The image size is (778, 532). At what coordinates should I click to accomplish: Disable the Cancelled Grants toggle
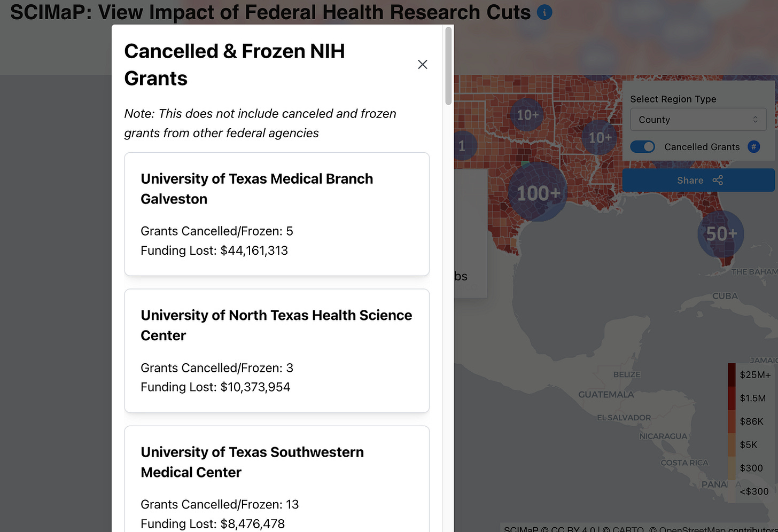[643, 146]
